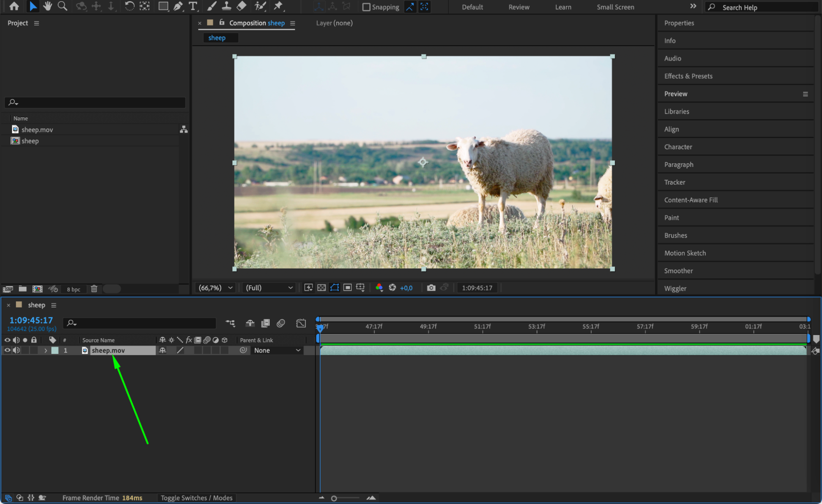Select the Hand tool
The image size is (822, 504).
coord(48,6)
